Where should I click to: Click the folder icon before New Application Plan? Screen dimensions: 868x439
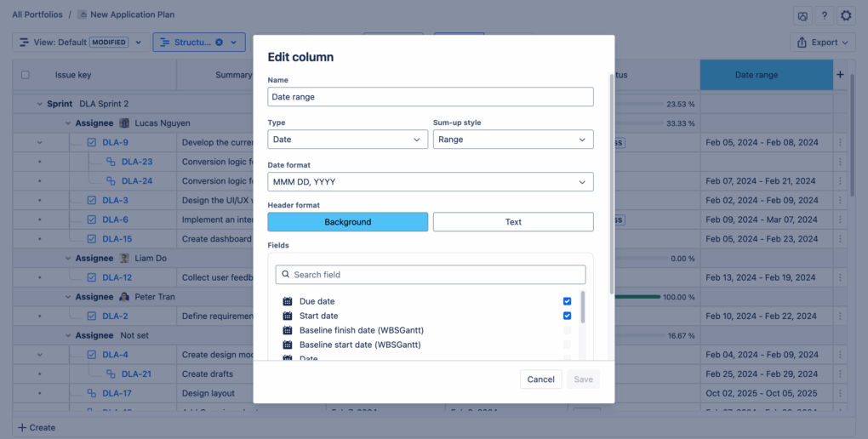coord(83,14)
